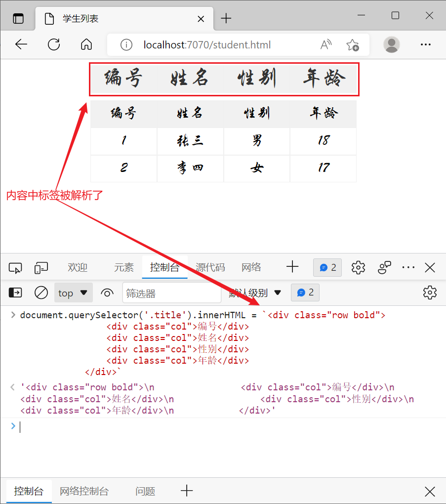The height and width of the screenshot is (504, 446).
Task: Expand the console returned string result arrow
Action: (12, 387)
